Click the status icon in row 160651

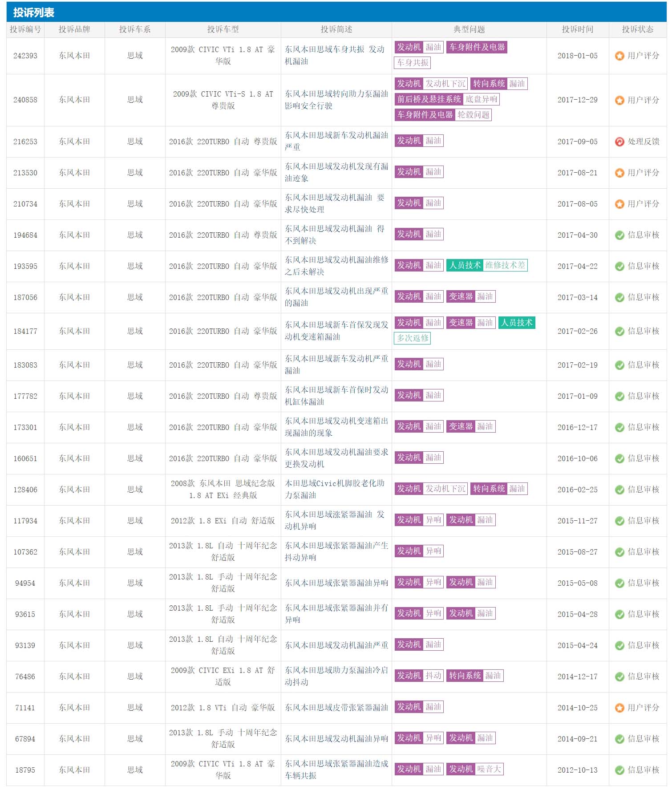pos(619,459)
